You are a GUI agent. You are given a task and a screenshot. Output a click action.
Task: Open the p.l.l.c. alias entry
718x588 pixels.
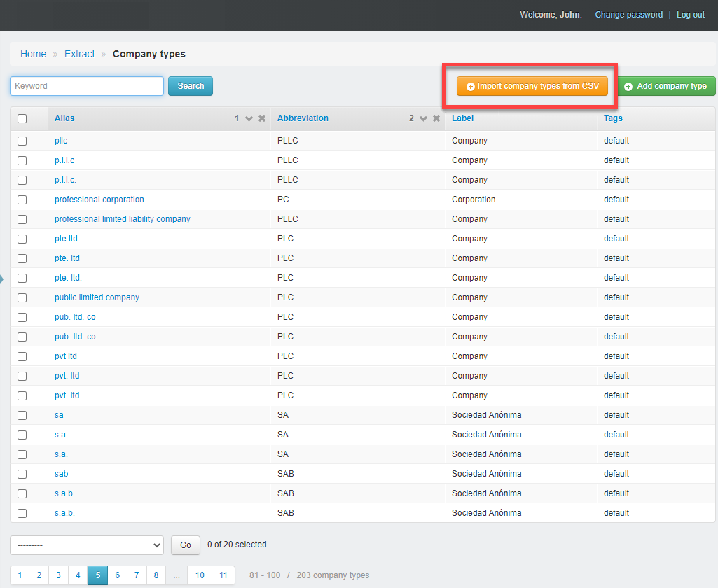pyautogui.click(x=65, y=180)
